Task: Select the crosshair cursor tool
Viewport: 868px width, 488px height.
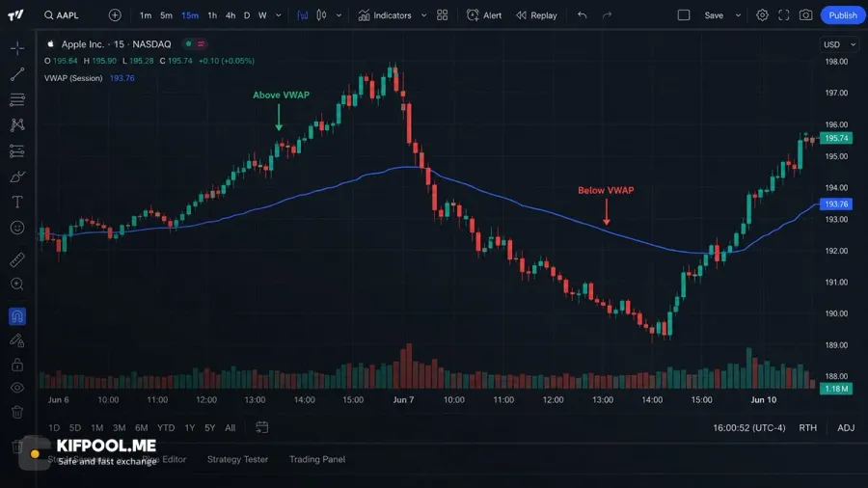Action: point(17,48)
